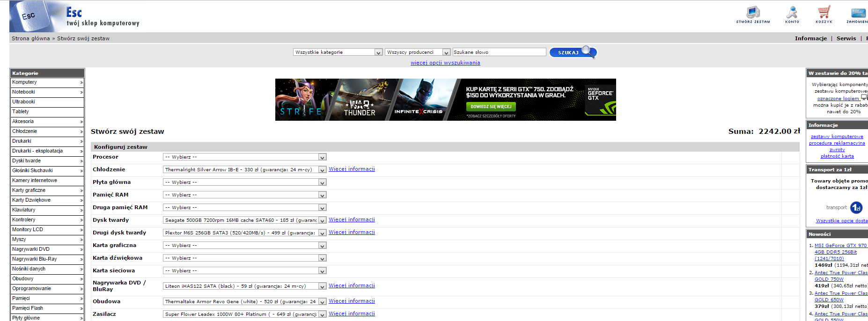Open the Karta sieciowa dropdown
The image size is (868, 321).
pyautogui.click(x=244, y=271)
